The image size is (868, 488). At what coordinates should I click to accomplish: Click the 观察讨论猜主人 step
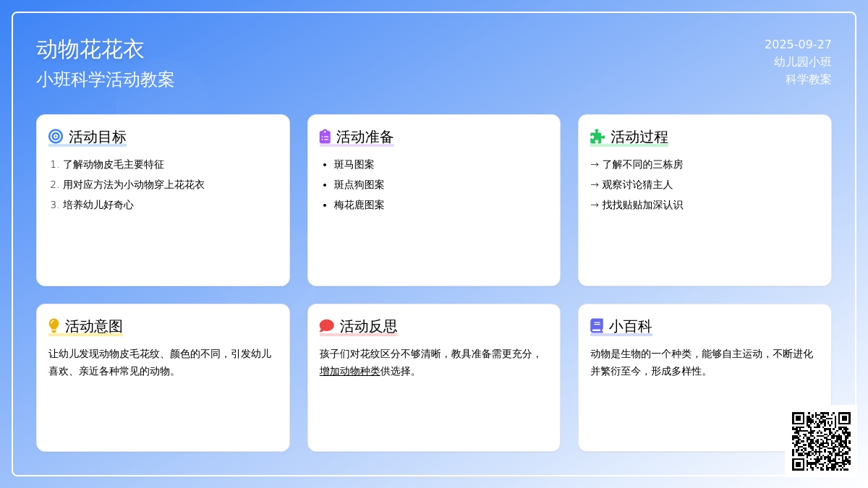[x=637, y=184]
